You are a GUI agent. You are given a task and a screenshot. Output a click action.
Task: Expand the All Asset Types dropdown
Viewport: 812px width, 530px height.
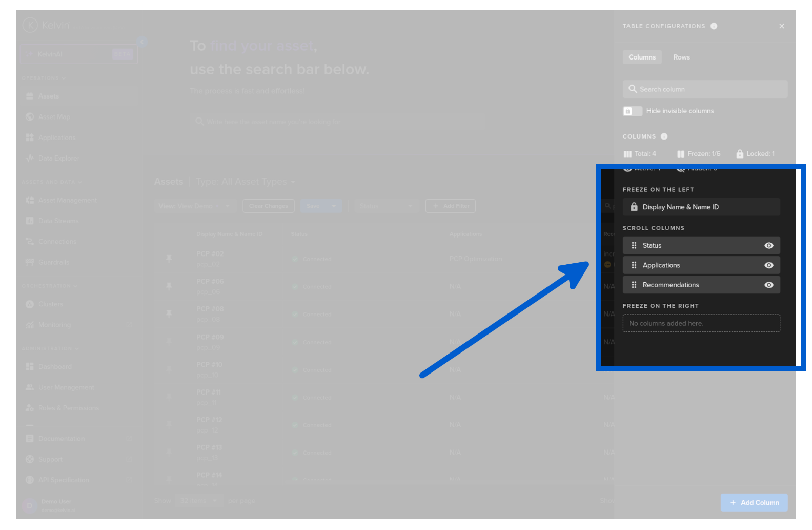click(293, 182)
